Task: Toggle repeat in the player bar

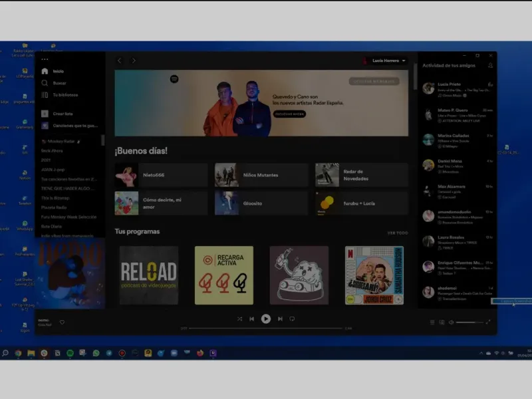Action: point(292,319)
